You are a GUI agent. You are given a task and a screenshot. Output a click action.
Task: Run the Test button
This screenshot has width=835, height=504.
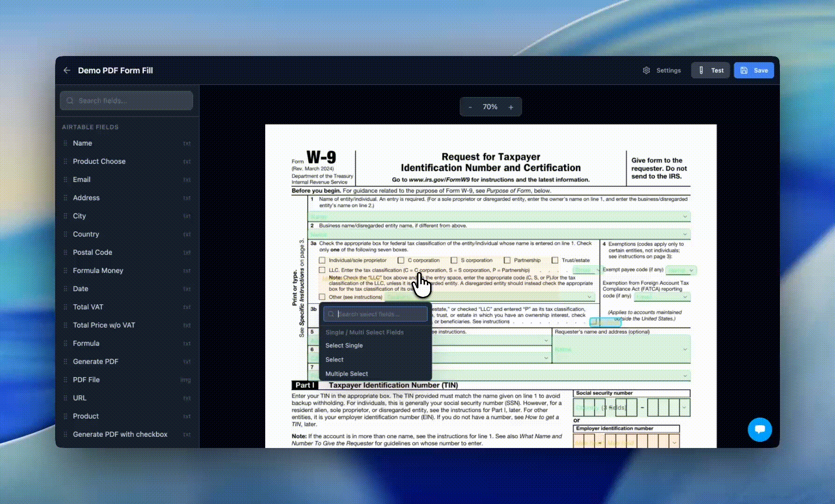[x=711, y=70]
